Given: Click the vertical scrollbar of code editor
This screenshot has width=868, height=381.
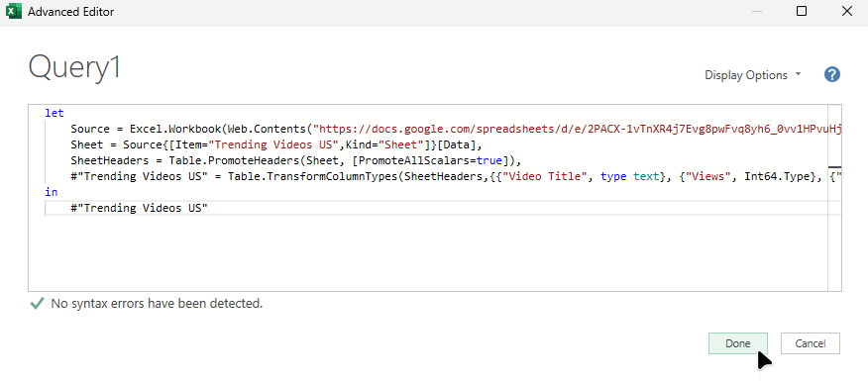Looking at the screenshot, I should tap(834, 197).
